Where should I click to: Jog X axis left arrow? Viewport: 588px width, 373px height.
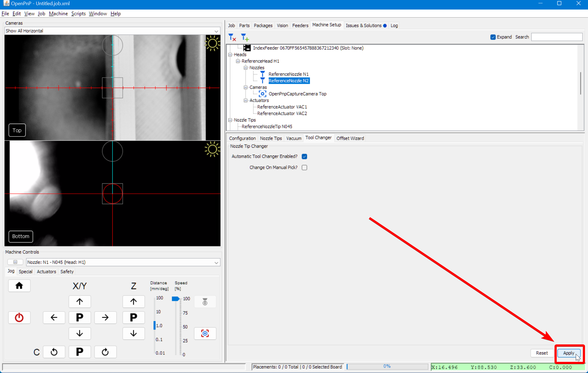tap(54, 317)
